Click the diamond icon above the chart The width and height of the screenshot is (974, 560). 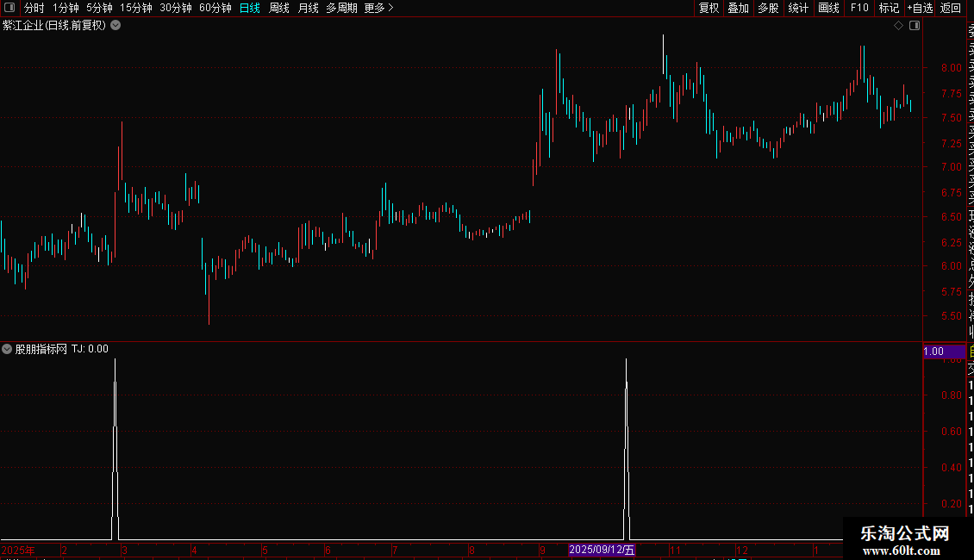click(898, 26)
